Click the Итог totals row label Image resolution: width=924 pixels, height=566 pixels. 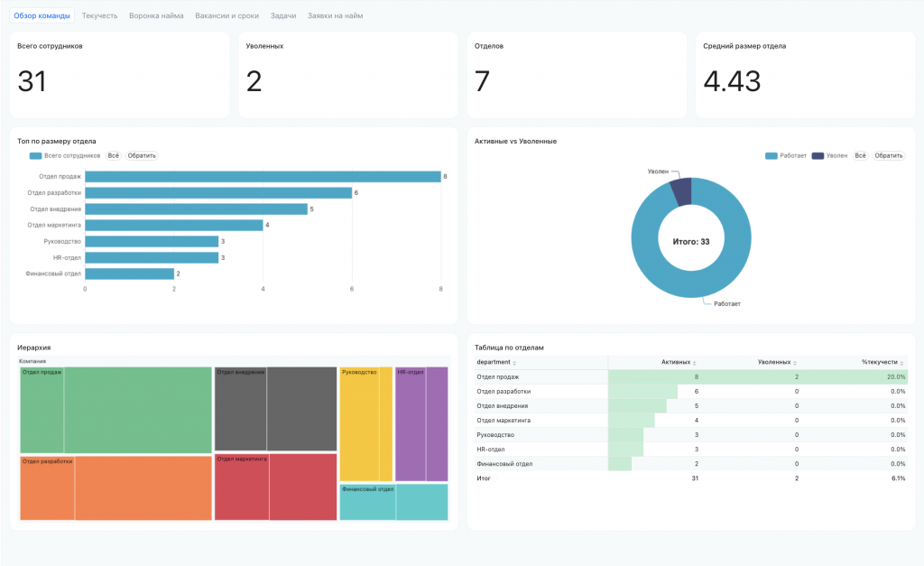pos(484,478)
